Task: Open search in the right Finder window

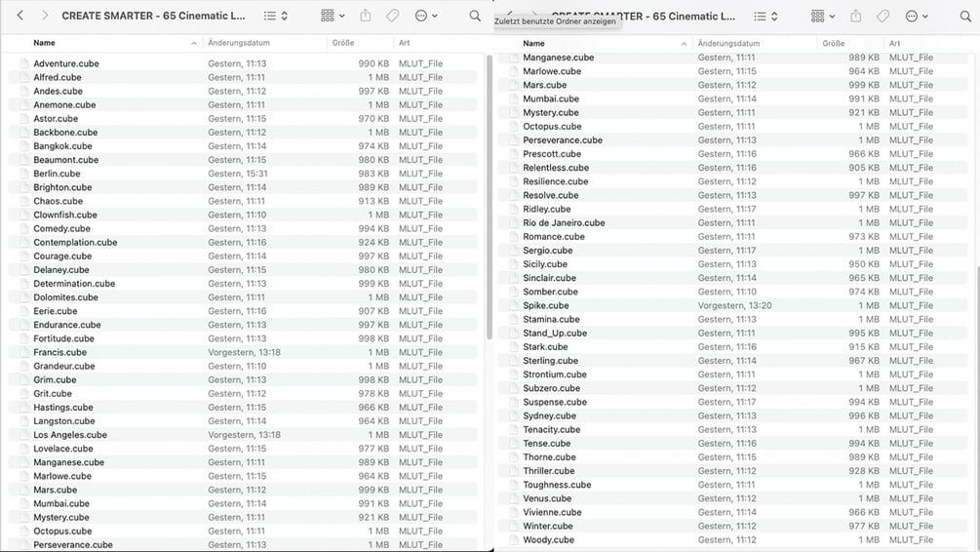Action: click(965, 17)
